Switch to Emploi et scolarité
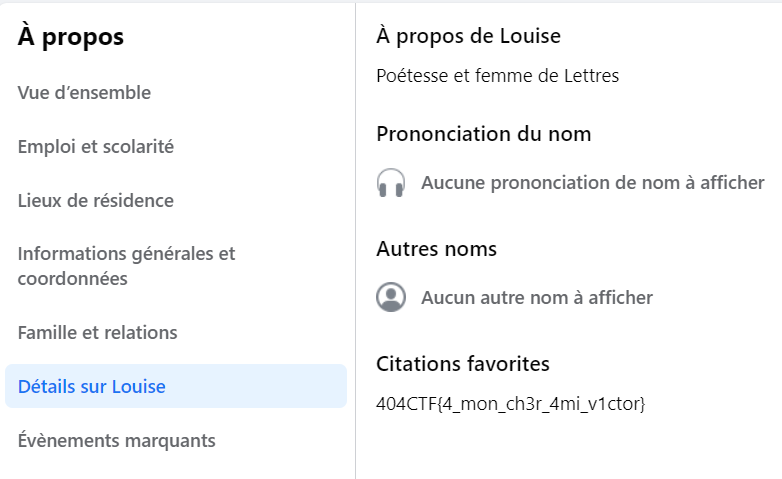 pyautogui.click(x=96, y=147)
